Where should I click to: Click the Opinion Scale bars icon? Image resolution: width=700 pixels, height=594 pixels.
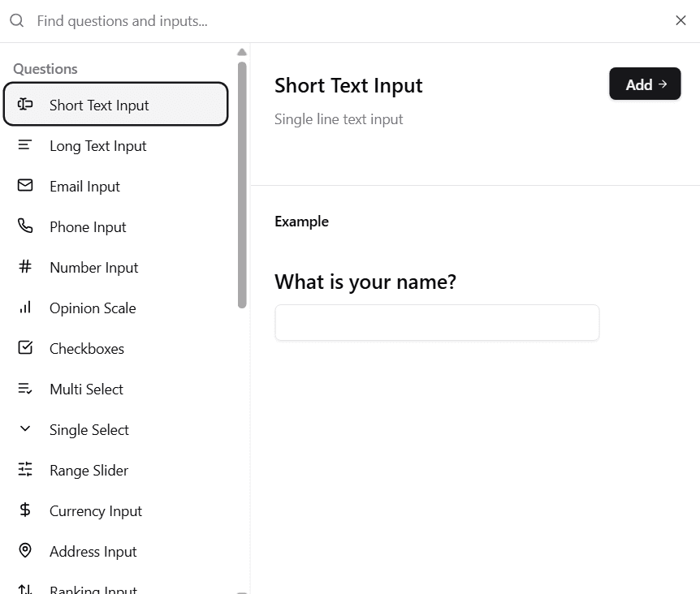[24, 307]
